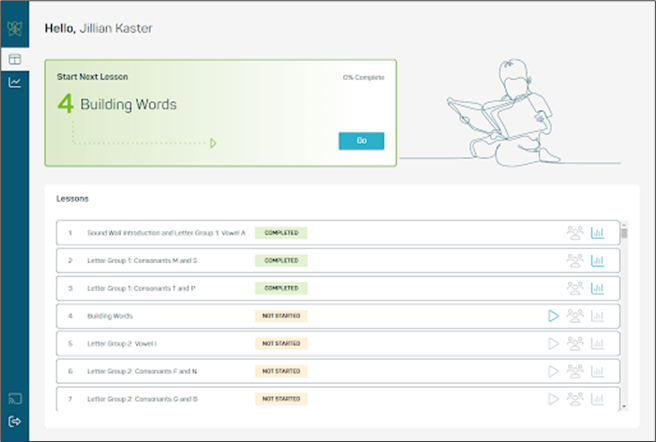
Task: Click the cast screen icon in sidebar
Action: coord(14,400)
